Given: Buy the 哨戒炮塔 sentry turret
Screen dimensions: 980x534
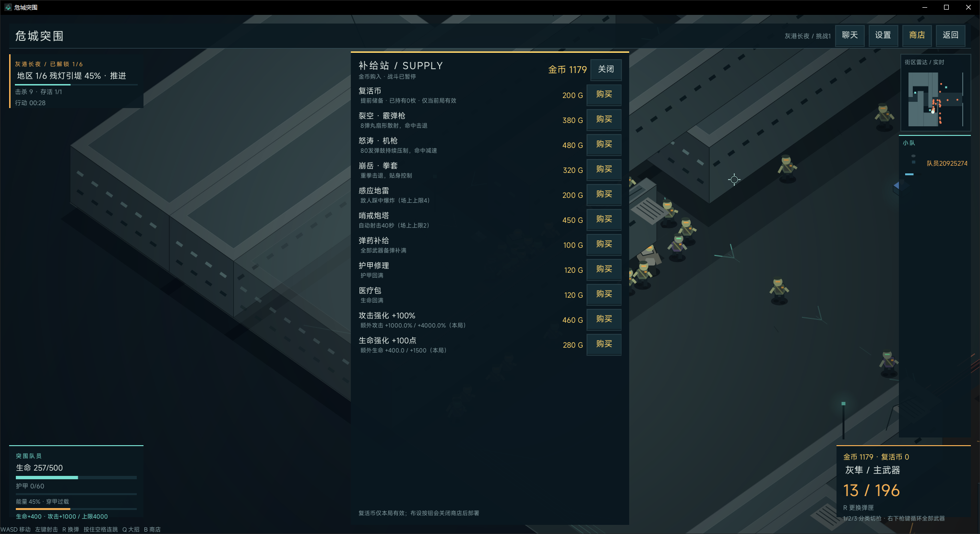Looking at the screenshot, I should point(604,219).
